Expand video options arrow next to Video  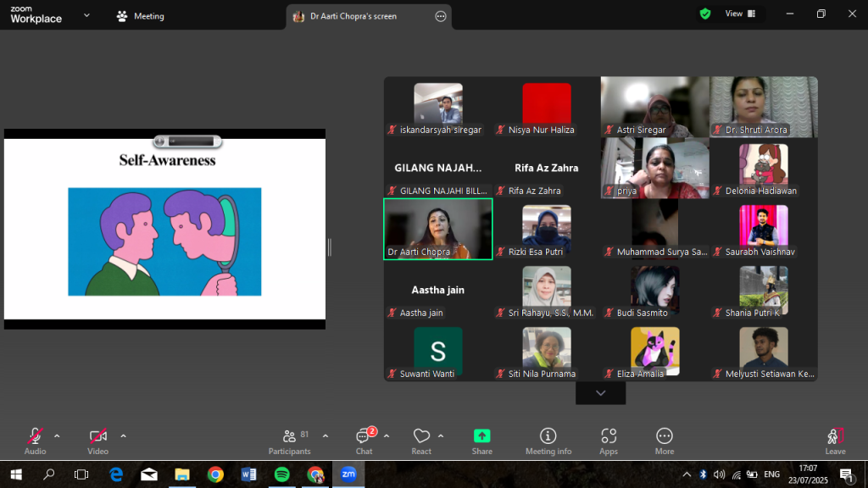[123, 435]
